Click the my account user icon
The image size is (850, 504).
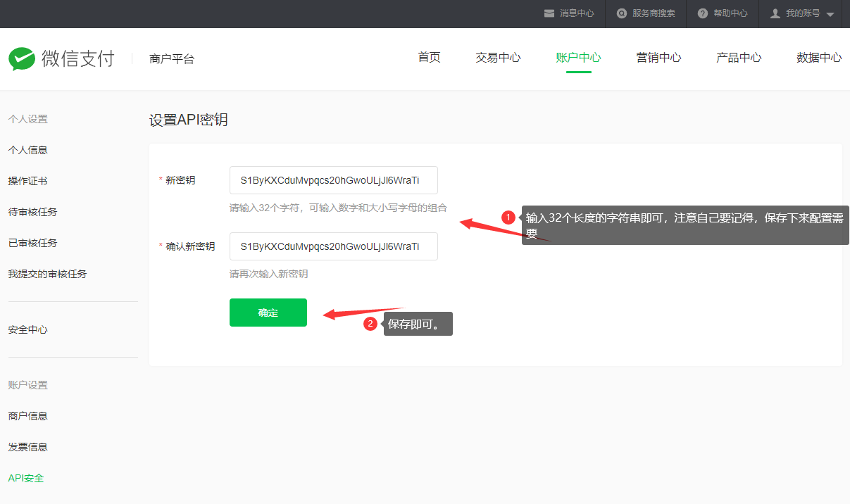click(x=775, y=13)
